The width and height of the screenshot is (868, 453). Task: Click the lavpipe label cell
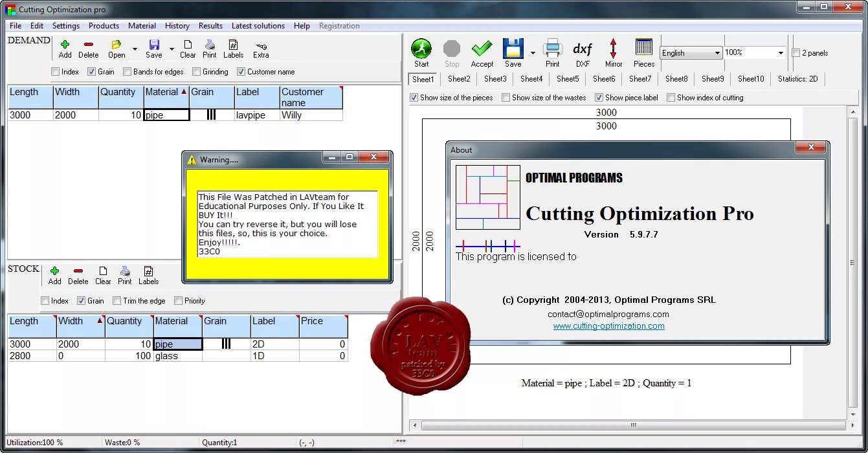(257, 115)
